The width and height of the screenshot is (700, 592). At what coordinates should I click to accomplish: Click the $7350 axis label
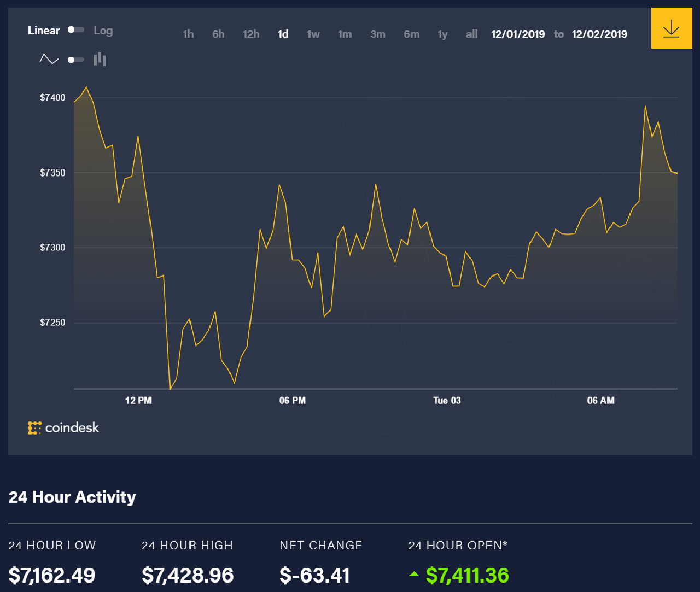click(52, 173)
